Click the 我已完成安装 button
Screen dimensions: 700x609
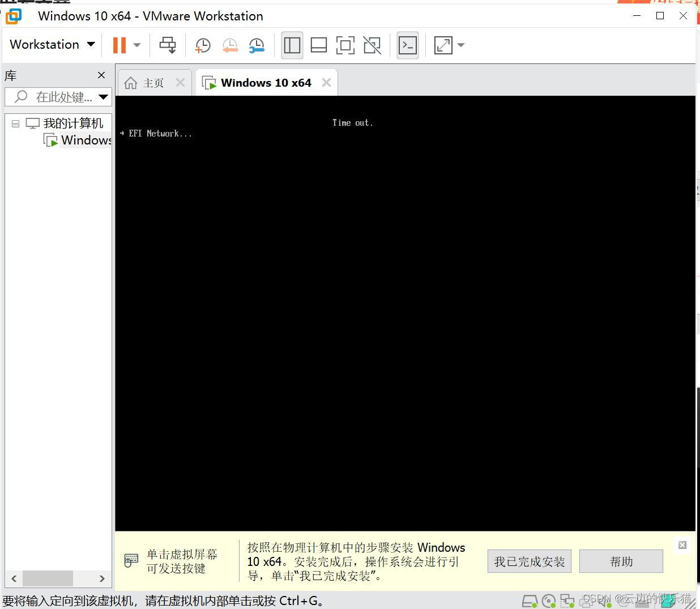(x=530, y=561)
